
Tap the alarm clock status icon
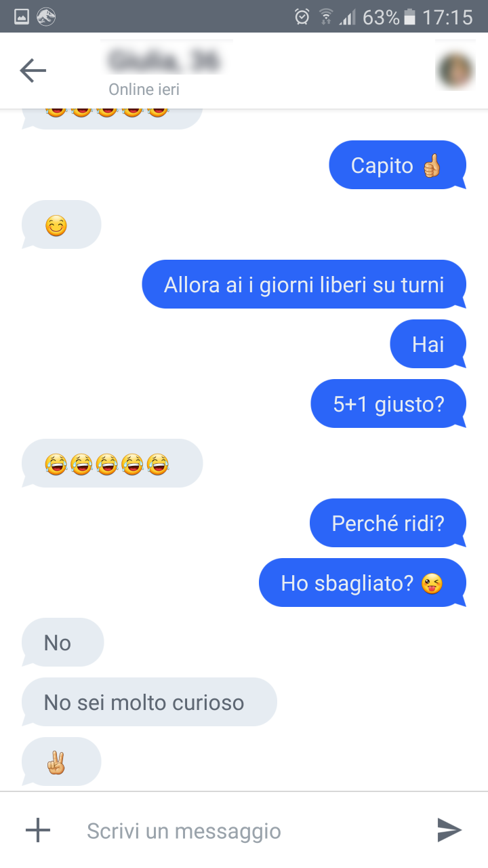[302, 17]
